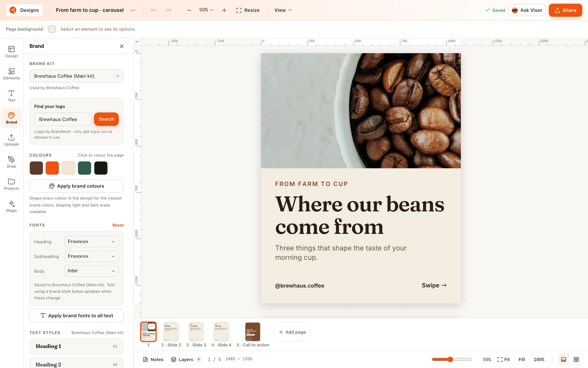This screenshot has width=588, height=368.
Task: Zoom in with the plus icon
Action: tap(224, 10)
